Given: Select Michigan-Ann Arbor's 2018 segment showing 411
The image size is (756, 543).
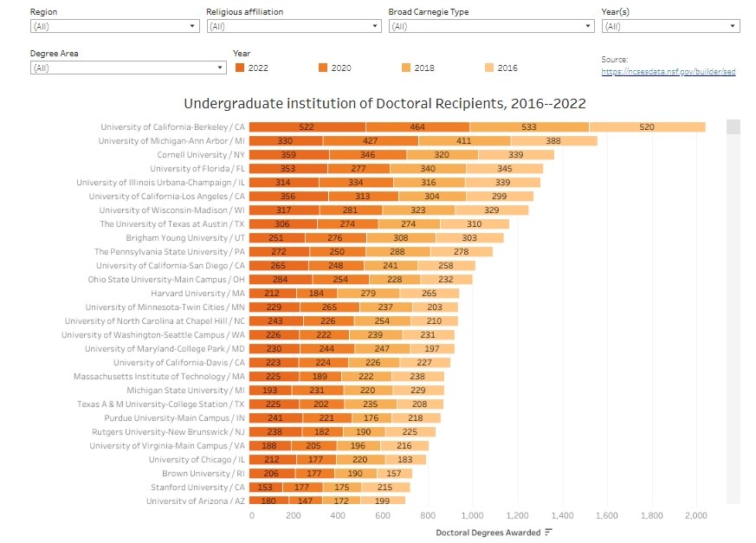Looking at the screenshot, I should (464, 141).
